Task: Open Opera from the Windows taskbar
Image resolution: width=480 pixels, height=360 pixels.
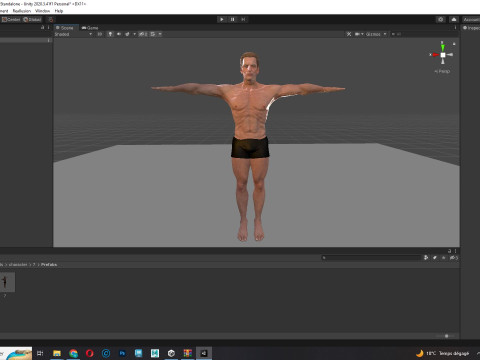Action: pyautogui.click(x=89, y=353)
